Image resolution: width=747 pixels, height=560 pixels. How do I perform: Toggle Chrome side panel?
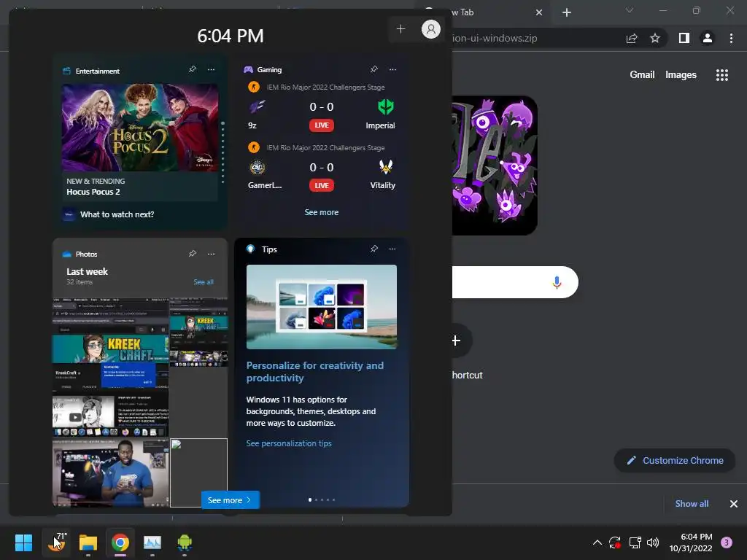click(684, 38)
